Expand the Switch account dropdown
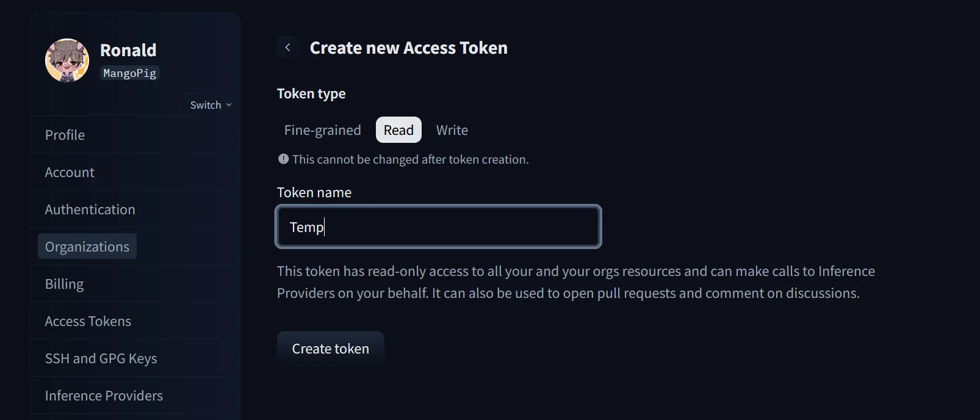This screenshot has height=420, width=980. pos(209,104)
